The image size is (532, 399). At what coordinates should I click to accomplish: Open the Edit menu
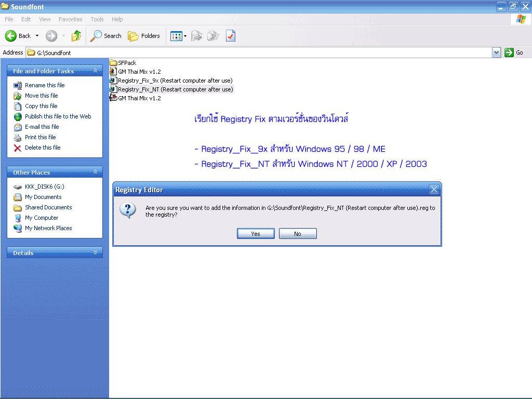pyautogui.click(x=26, y=19)
